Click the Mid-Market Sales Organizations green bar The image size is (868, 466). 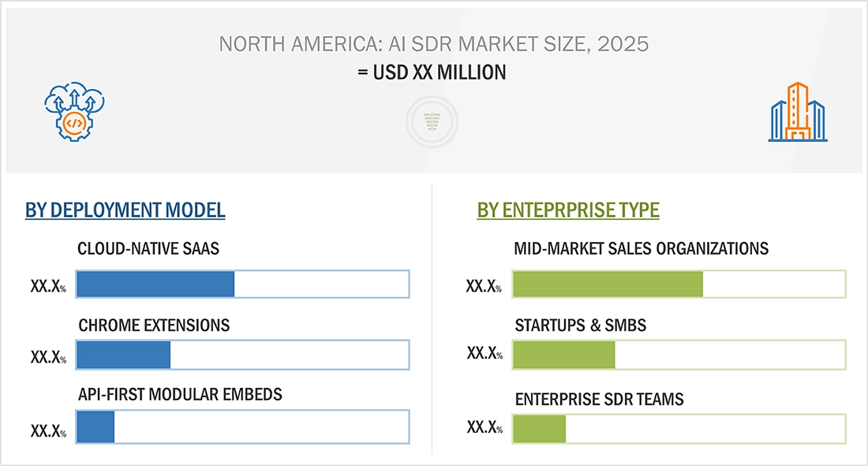pos(608,284)
